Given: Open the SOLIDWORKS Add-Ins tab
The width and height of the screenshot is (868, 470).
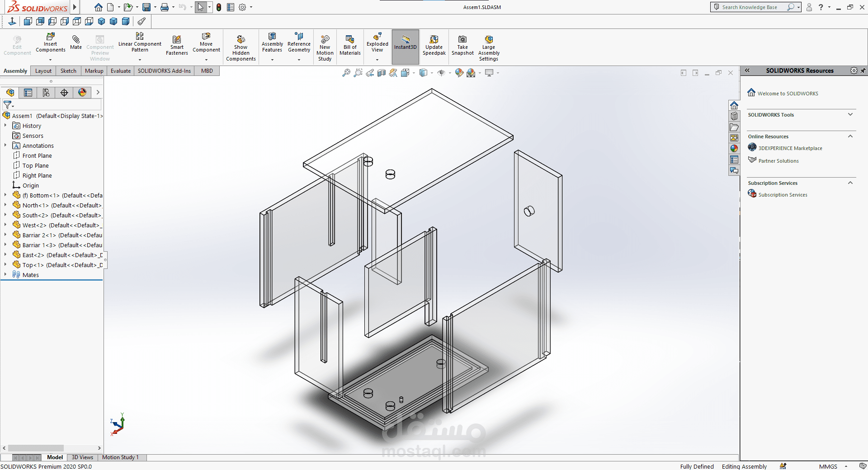Looking at the screenshot, I should click(164, 71).
